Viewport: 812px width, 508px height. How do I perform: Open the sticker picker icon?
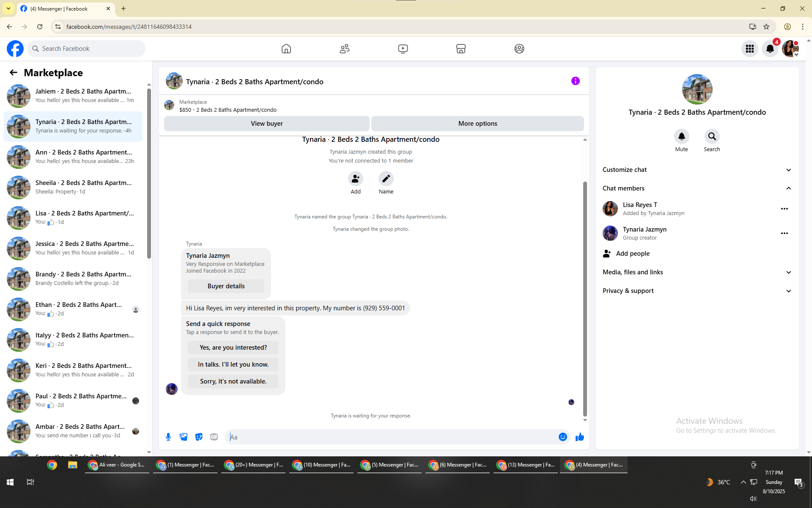click(x=199, y=437)
